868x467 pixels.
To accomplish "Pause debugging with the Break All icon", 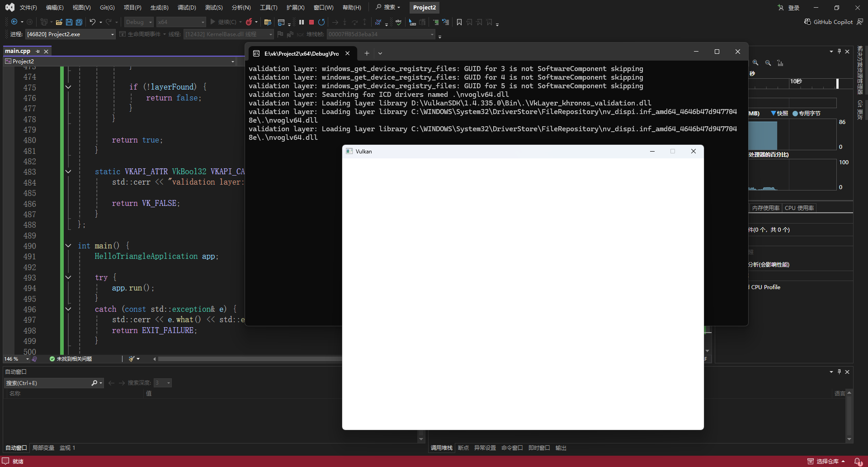I will pos(302,22).
